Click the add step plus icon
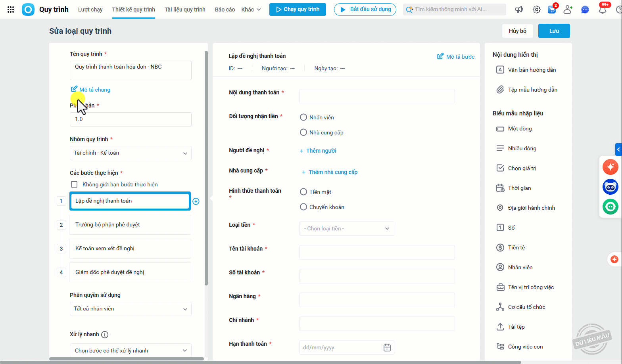 (x=196, y=201)
